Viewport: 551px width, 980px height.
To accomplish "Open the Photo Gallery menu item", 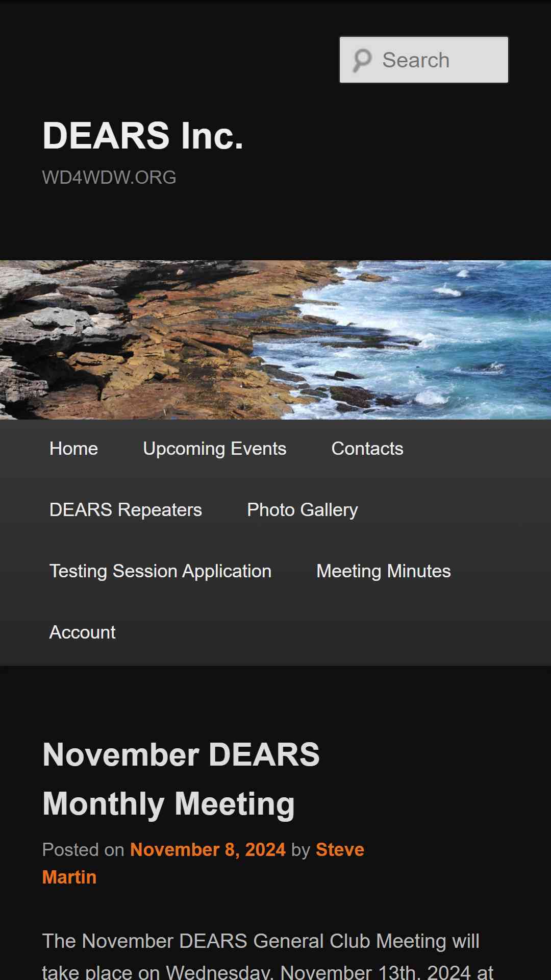I will (303, 510).
